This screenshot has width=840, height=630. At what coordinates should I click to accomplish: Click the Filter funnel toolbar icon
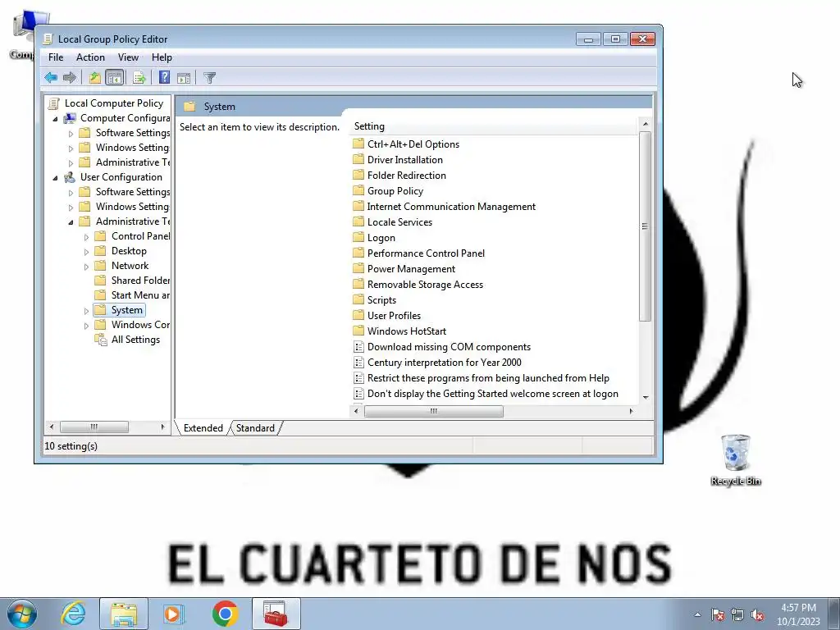point(209,78)
